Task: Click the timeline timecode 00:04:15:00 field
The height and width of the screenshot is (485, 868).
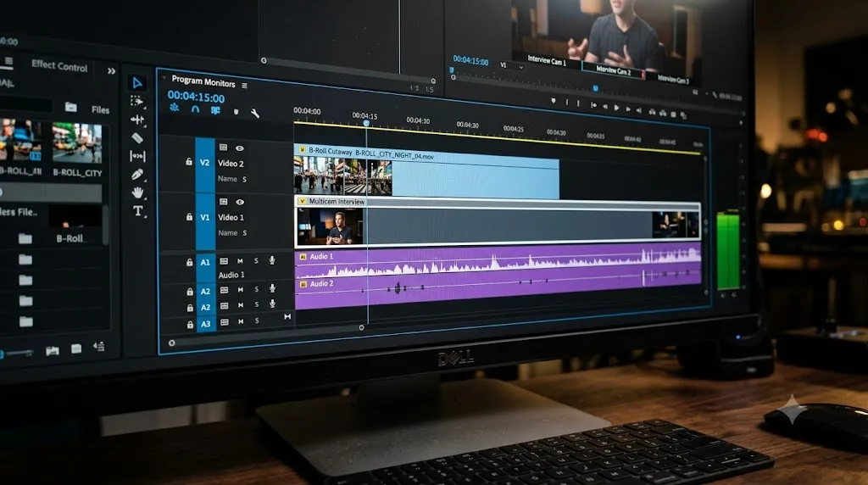Action: tap(196, 98)
